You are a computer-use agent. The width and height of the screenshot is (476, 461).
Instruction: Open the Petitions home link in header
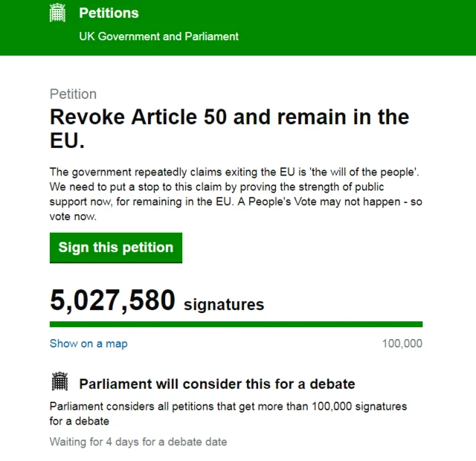point(109,13)
